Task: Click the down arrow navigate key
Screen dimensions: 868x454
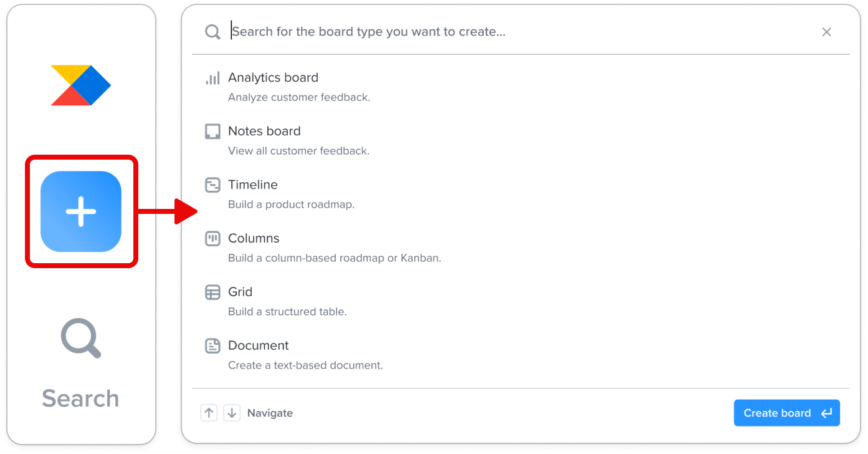Action: pos(232,413)
